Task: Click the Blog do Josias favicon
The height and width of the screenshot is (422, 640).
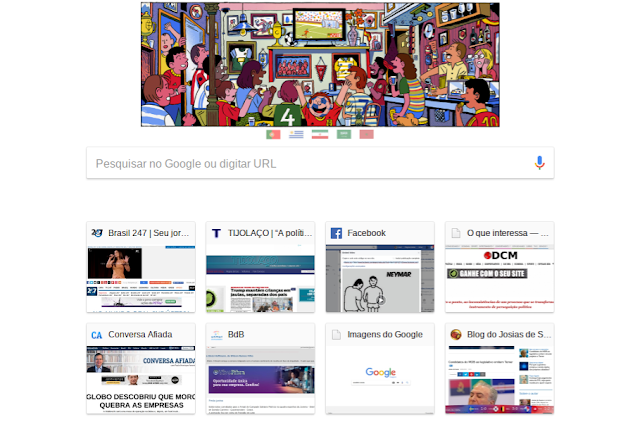Action: (x=456, y=335)
